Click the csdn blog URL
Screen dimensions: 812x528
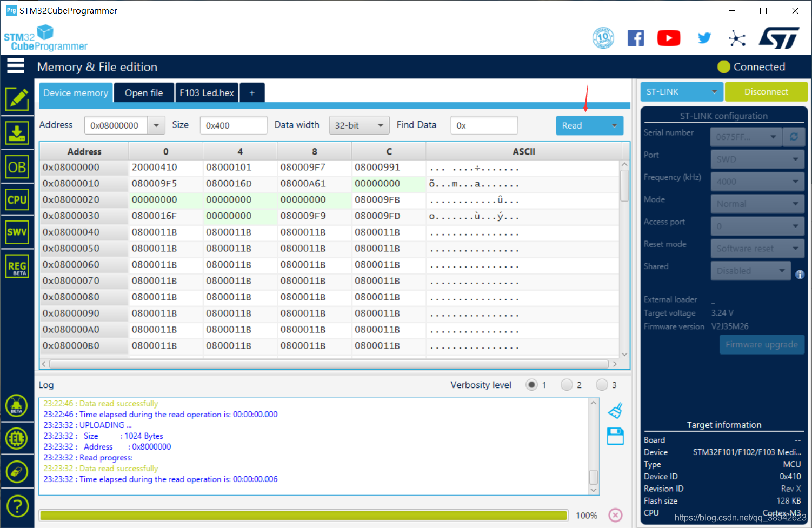coord(740,518)
